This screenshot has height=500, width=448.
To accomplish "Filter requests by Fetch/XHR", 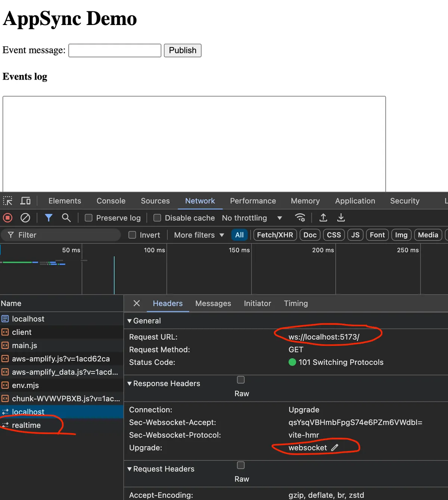I will [x=275, y=235].
